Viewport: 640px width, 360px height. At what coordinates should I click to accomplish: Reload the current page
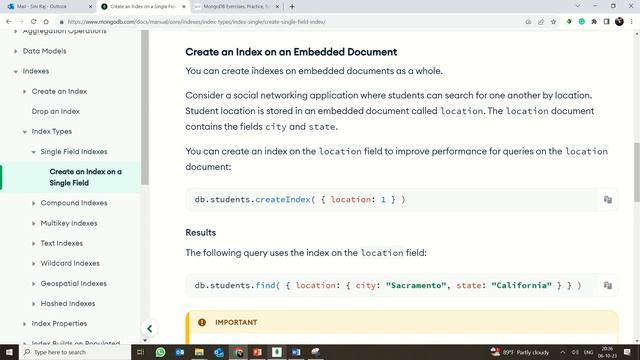(x=33, y=22)
